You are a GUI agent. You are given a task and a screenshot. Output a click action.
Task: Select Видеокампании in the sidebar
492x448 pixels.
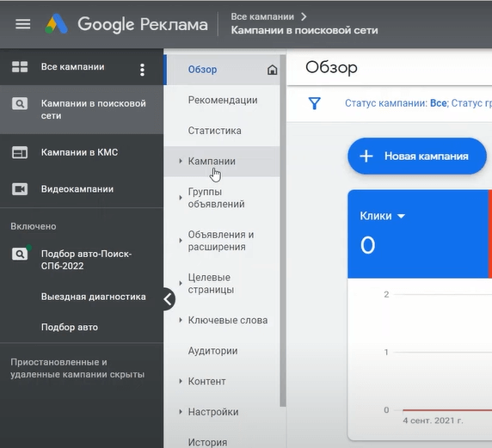pos(82,189)
